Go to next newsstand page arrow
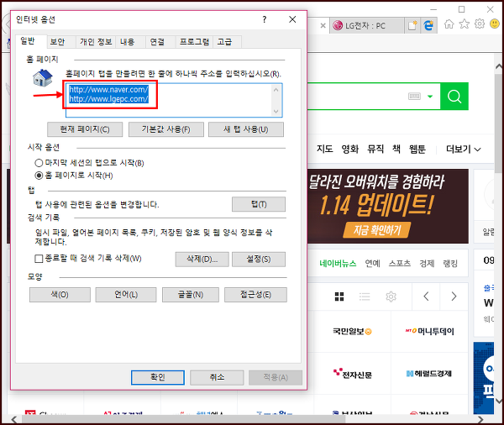This screenshot has width=504, height=425. click(x=454, y=296)
